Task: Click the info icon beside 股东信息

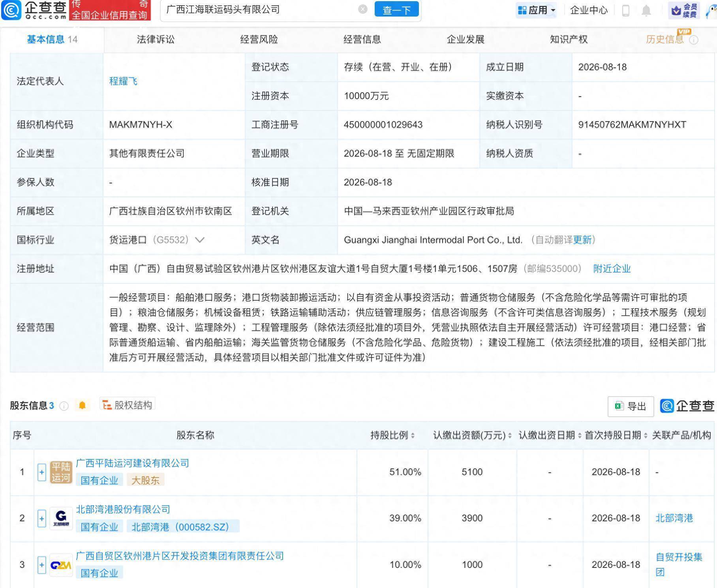Action: [64, 406]
